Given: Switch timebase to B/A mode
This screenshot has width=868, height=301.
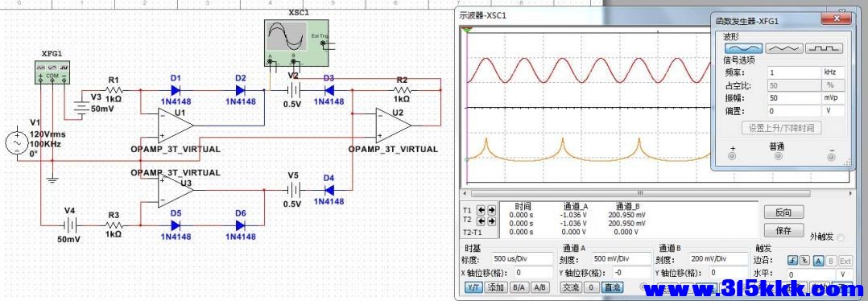Looking at the screenshot, I should [x=519, y=287].
